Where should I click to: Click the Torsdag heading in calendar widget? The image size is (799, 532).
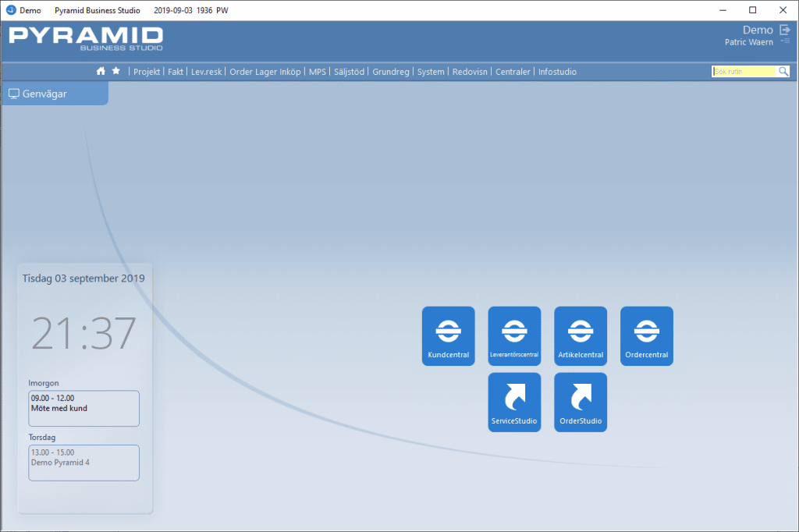click(x=42, y=437)
